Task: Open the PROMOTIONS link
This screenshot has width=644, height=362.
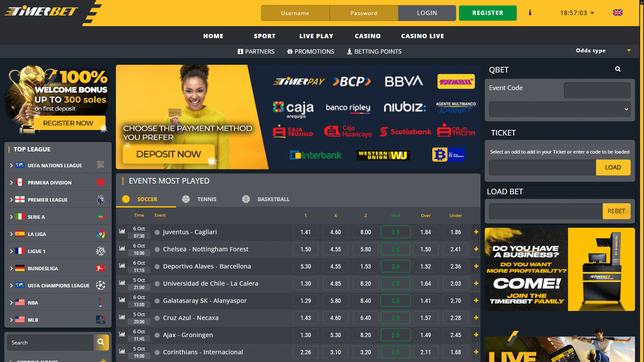Action: [x=311, y=51]
